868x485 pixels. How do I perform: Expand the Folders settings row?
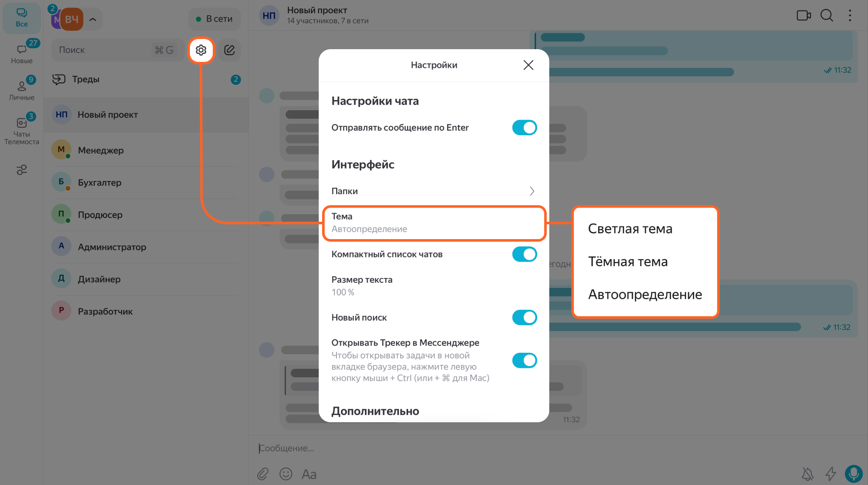click(x=434, y=191)
